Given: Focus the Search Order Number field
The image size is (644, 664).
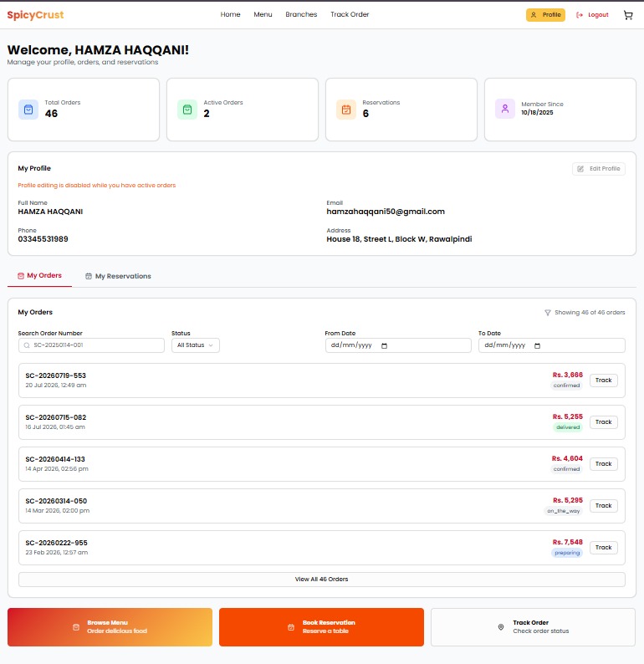Looking at the screenshot, I should point(91,345).
